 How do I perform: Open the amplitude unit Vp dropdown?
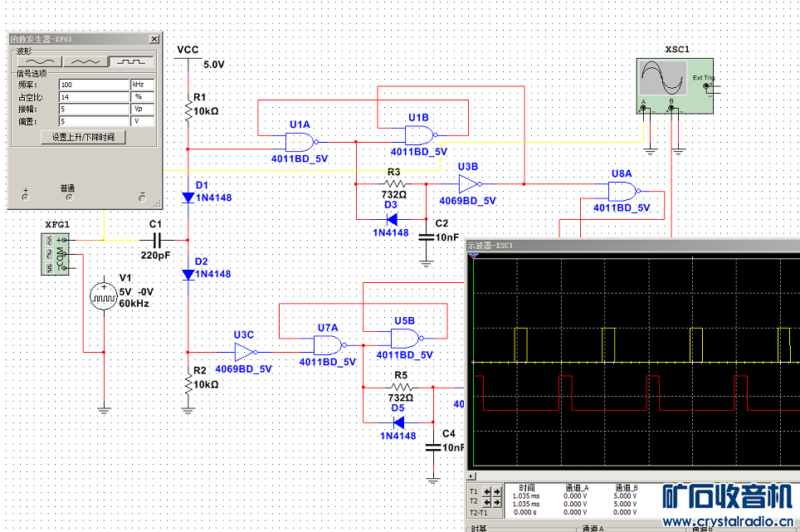pos(142,109)
